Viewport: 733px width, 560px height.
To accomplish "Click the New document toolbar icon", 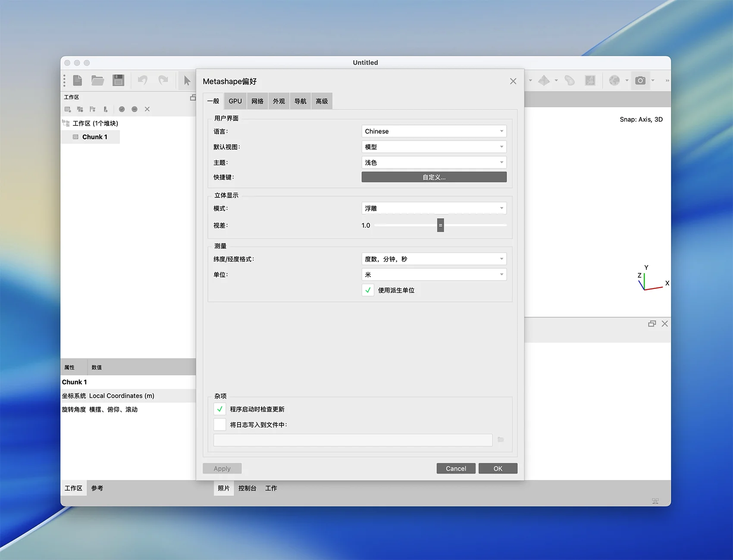I will tap(78, 81).
